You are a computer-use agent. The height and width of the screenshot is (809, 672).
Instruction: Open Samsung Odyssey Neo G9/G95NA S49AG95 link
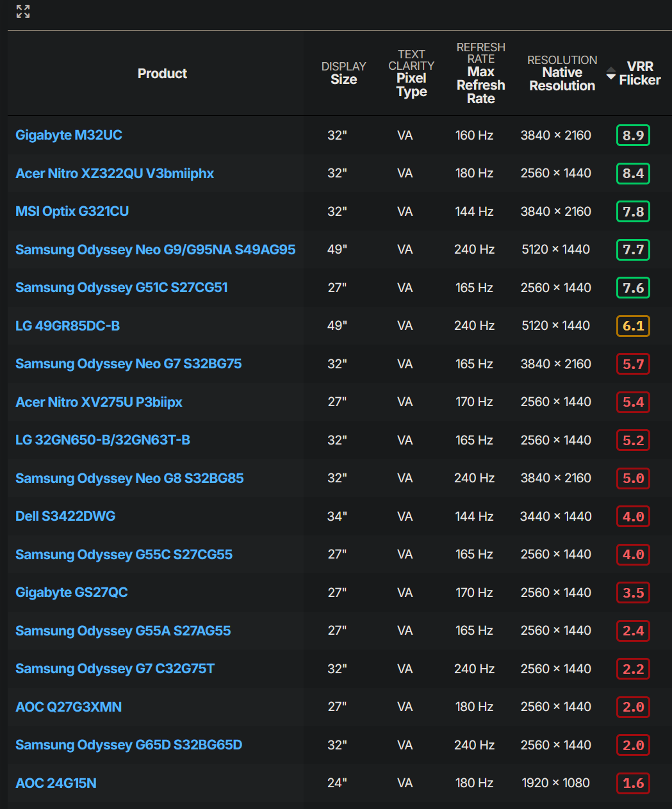(156, 250)
